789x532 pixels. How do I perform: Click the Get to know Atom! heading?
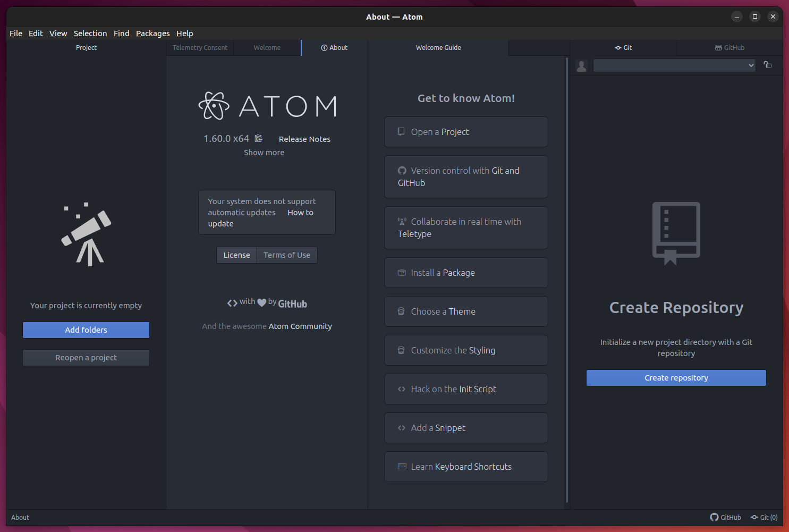tap(466, 98)
